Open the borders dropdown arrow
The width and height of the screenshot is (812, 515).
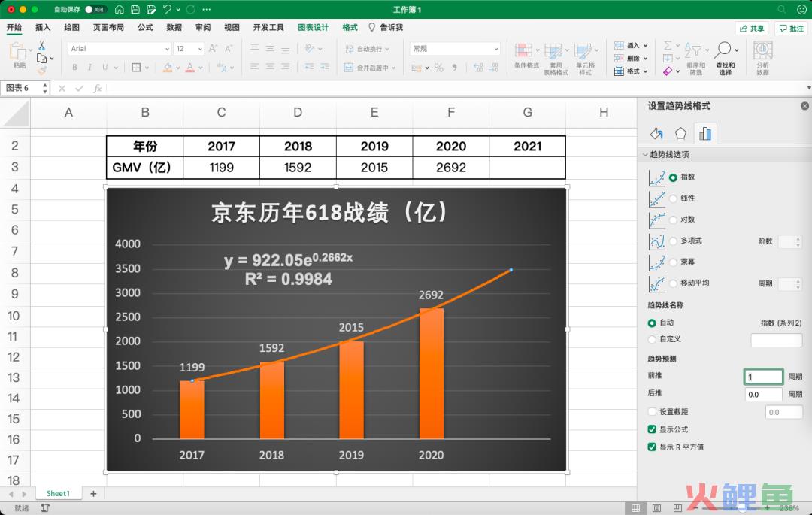click(147, 68)
